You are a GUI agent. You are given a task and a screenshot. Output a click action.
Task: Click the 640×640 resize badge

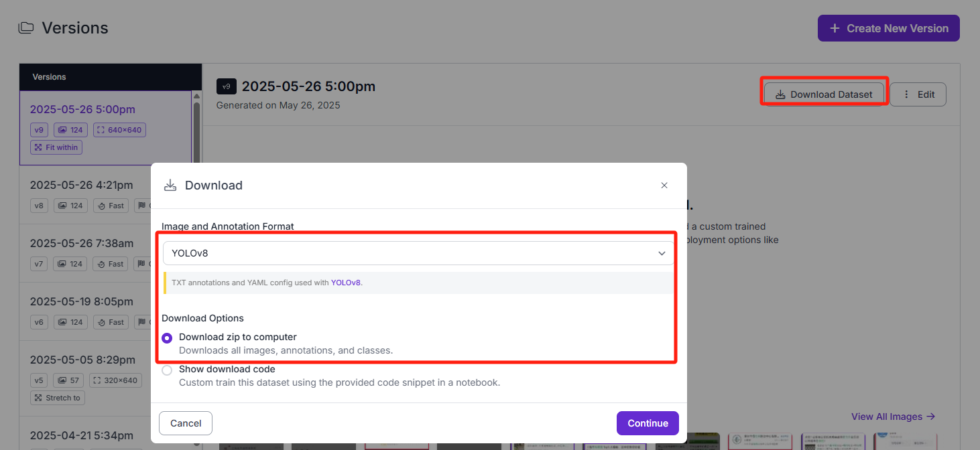click(x=119, y=130)
